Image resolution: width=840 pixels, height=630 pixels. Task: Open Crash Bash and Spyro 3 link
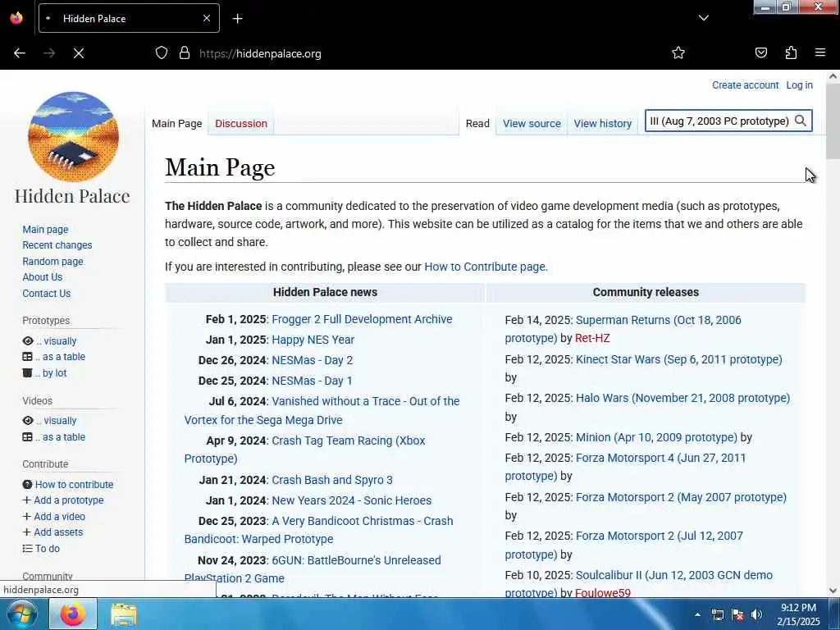(x=332, y=480)
